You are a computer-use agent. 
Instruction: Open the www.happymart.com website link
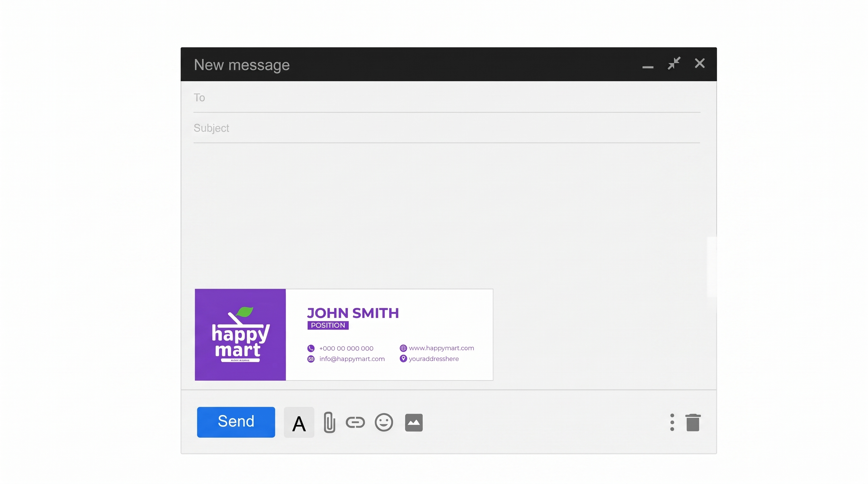point(442,348)
